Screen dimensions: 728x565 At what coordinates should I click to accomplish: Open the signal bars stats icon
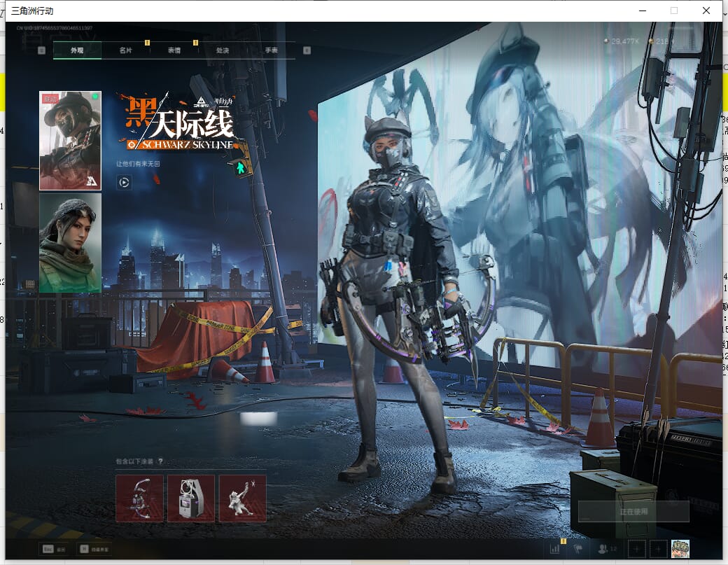[555, 549]
